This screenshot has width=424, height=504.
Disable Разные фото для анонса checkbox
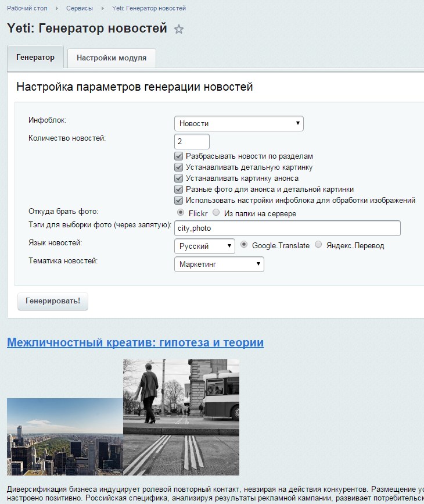point(179,190)
